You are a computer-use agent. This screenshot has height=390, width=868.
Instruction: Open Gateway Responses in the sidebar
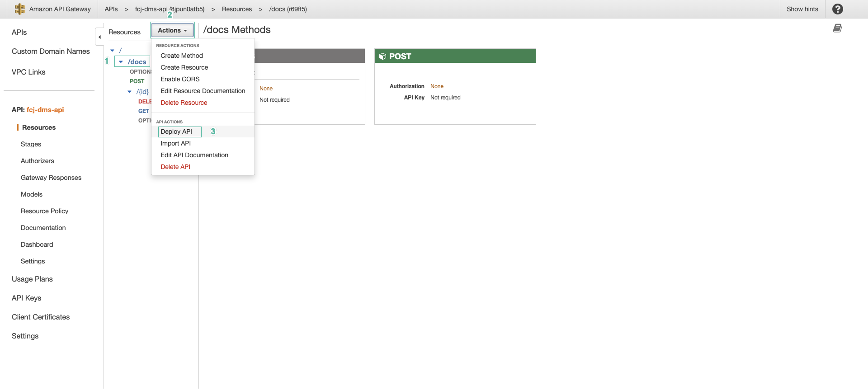pos(51,178)
